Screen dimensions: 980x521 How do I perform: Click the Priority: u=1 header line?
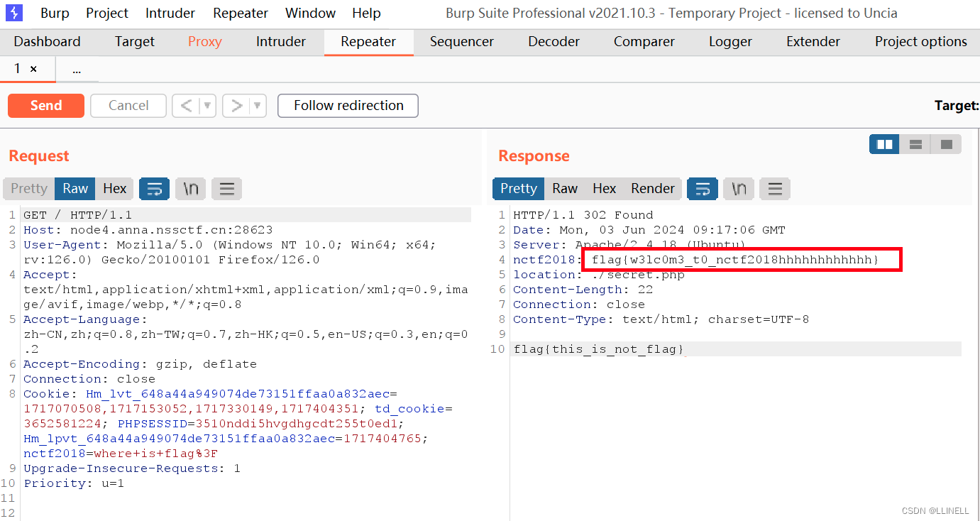tap(74, 483)
